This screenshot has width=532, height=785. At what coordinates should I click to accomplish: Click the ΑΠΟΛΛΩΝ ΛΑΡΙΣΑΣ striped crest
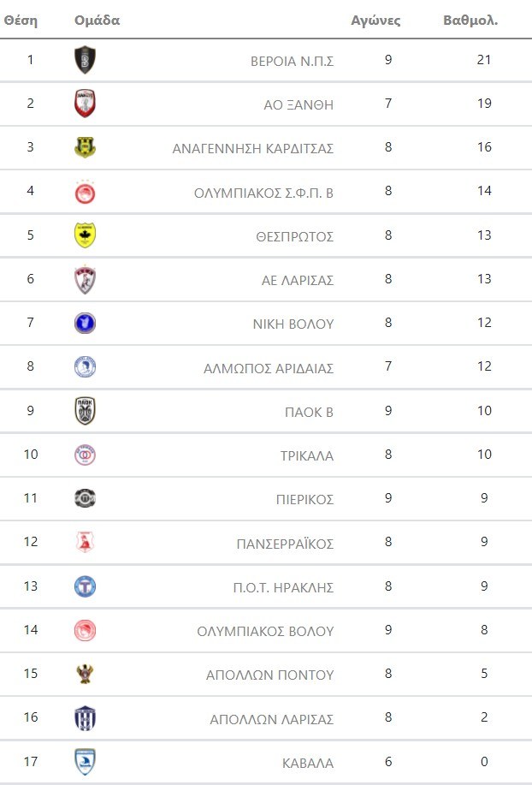pos(85,718)
